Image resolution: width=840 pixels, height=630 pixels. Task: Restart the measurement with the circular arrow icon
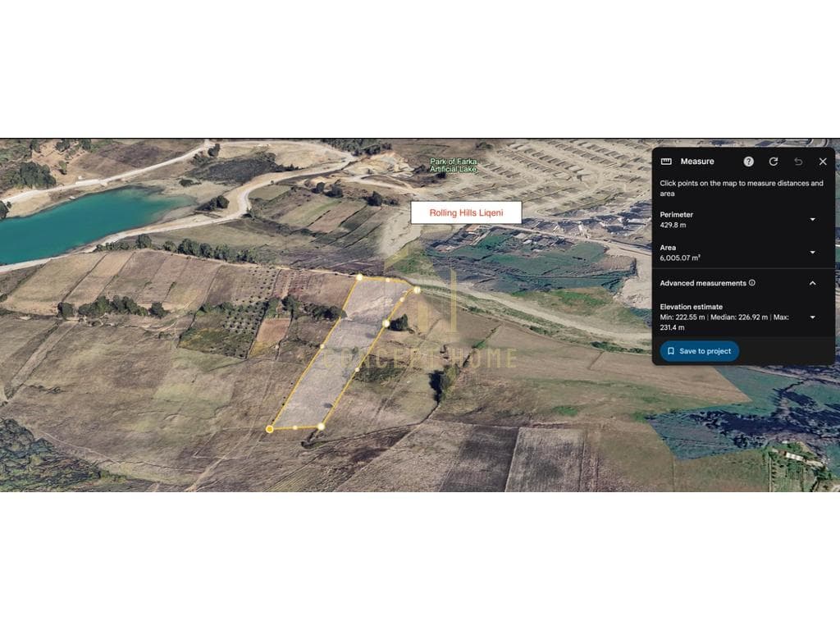click(x=773, y=162)
